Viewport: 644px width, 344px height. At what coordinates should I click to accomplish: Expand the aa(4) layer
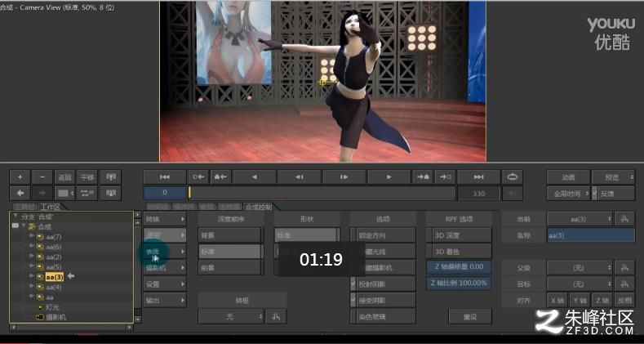[32, 287]
